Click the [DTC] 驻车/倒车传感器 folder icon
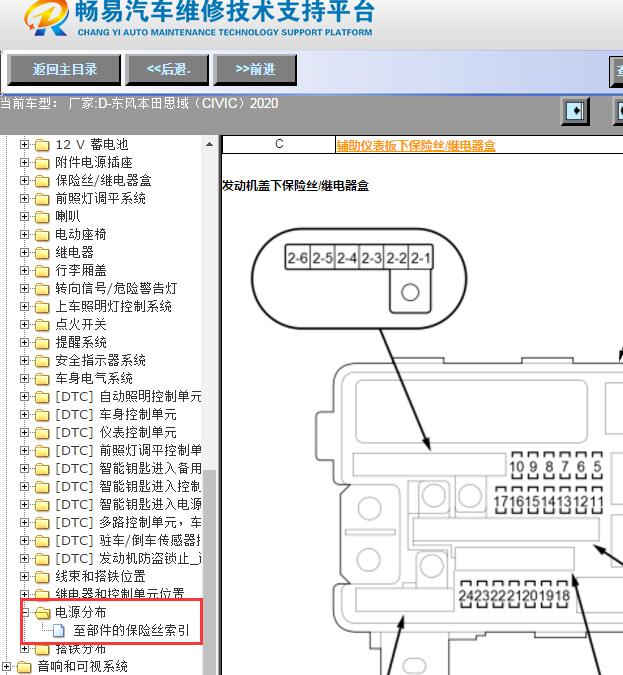623x675 pixels. [42, 541]
